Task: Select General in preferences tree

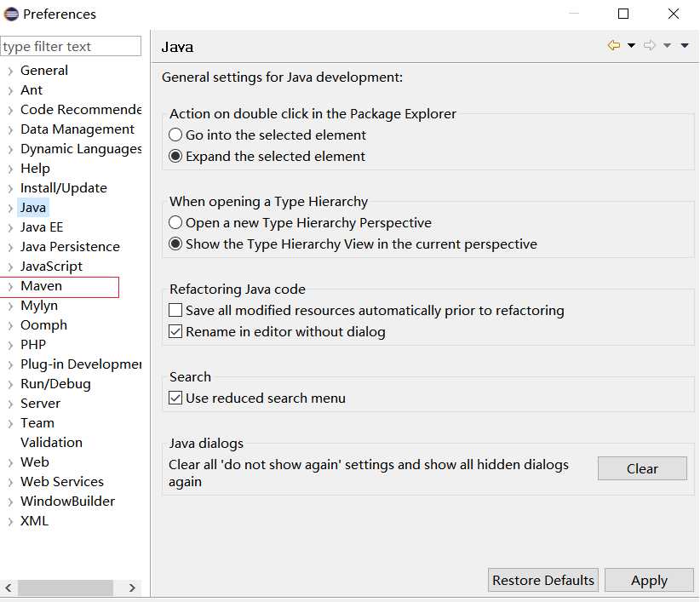Action: tap(44, 70)
